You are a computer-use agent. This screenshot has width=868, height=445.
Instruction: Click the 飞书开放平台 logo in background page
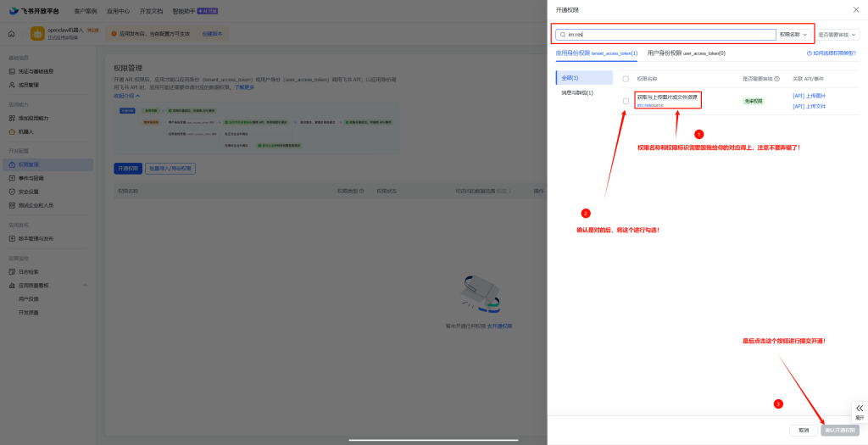tap(34, 10)
